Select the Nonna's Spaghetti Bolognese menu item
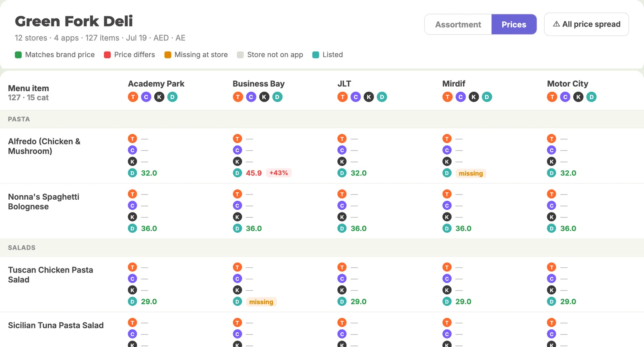The image size is (644, 347). [43, 202]
